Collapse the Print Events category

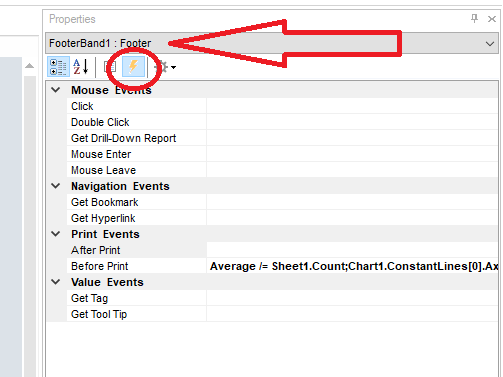[x=56, y=234]
